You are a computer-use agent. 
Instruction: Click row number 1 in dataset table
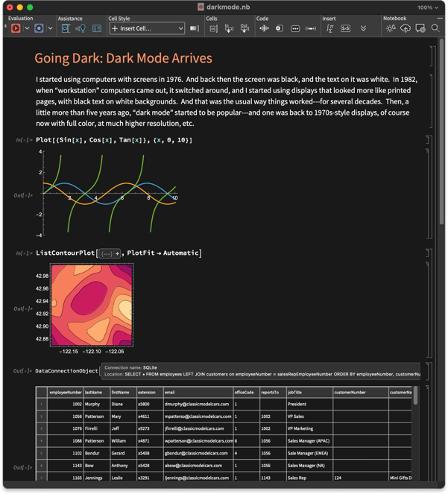tap(41, 404)
